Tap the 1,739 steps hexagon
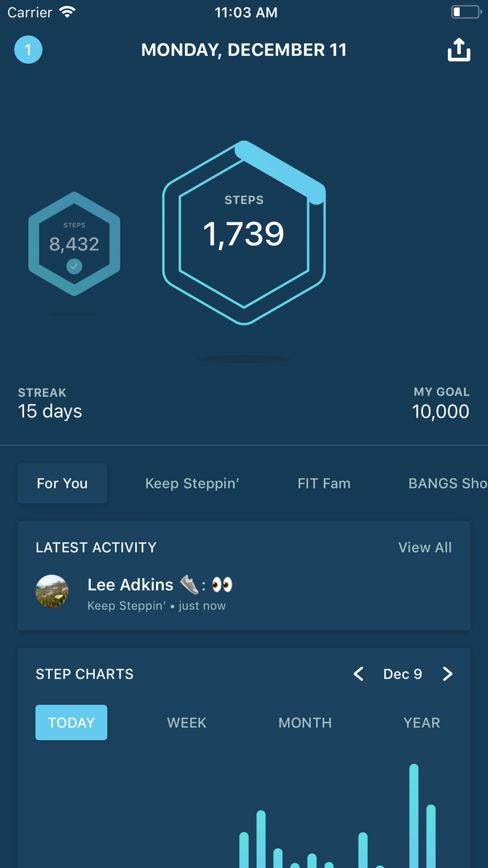This screenshot has height=868, width=488. click(x=244, y=233)
